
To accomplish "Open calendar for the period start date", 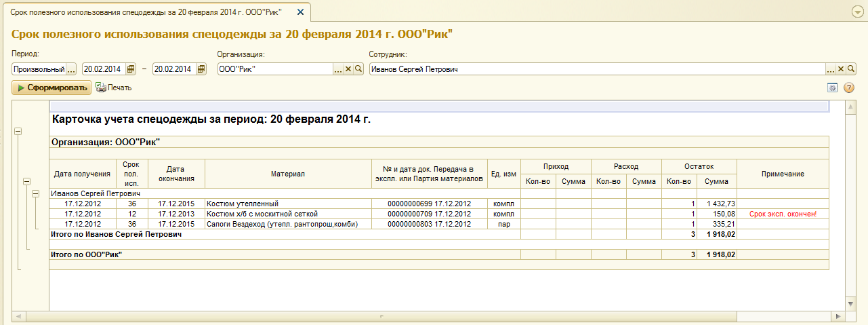I will (x=131, y=69).
